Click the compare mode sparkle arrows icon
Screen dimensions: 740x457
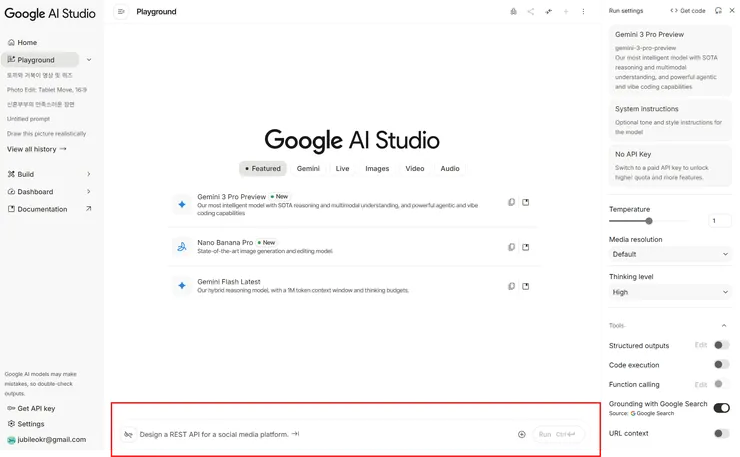coord(548,11)
